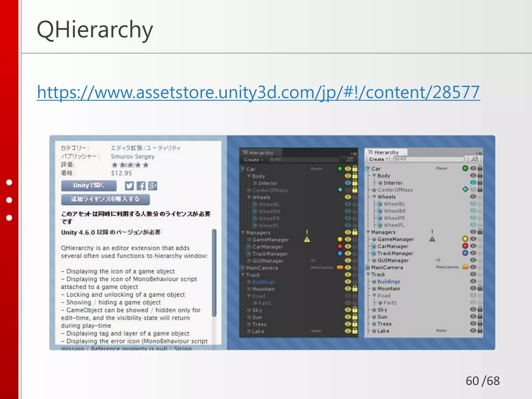This screenshot has width=532, height=399.
Task: Share on Facebook icon
Action: 141,186
